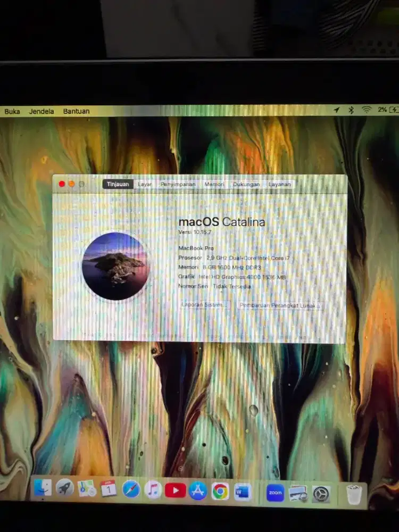Open the Jendela menu
Viewport: 399px width, 532px height.
41,111
